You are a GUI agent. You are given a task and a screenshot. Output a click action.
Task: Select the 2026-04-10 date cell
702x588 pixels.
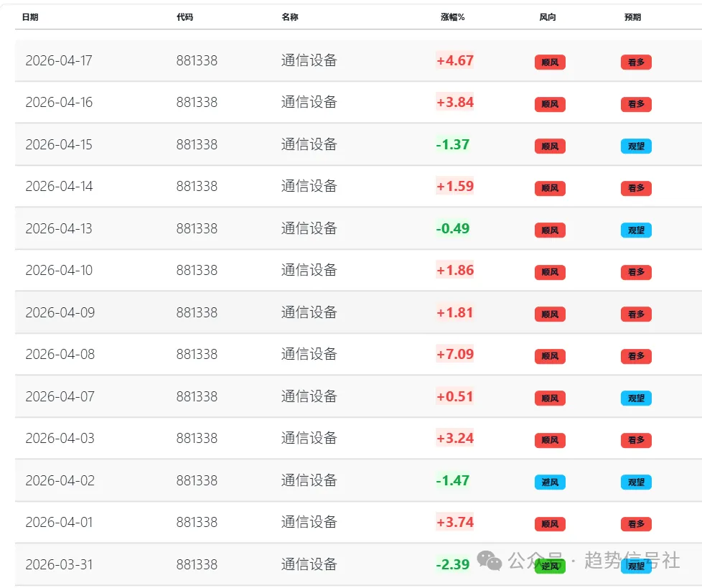(59, 271)
